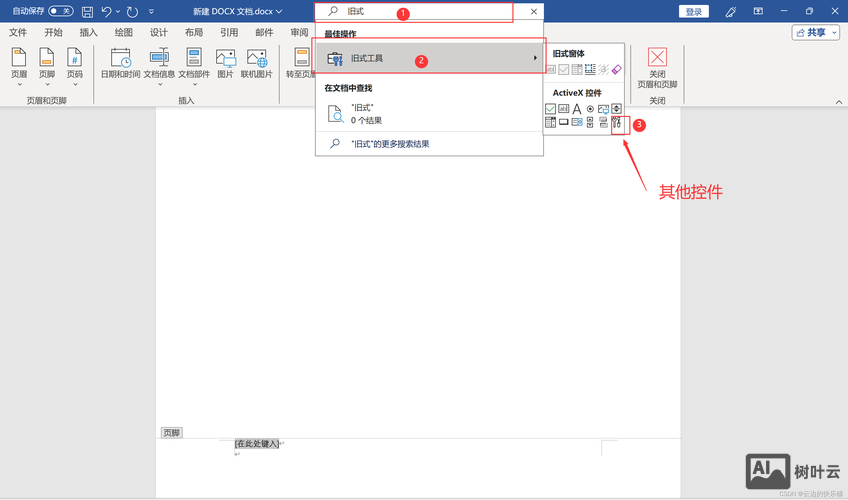Click the 日期和时间 calendar icon

coord(121,58)
